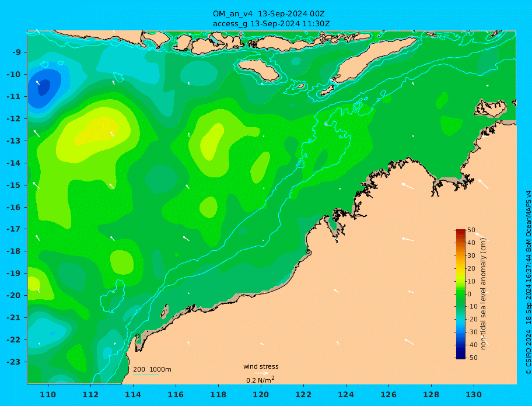
Task: Click longitude axis label '114'
Action: 133,394
